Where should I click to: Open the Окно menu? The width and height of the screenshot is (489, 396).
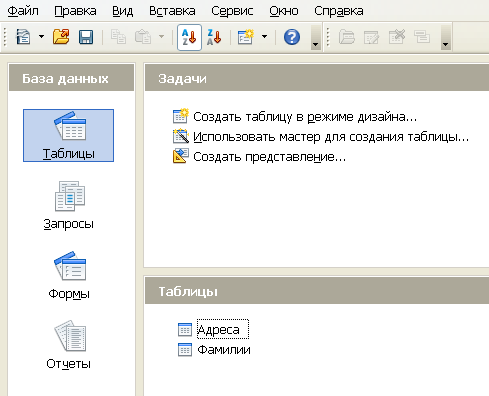tap(284, 11)
